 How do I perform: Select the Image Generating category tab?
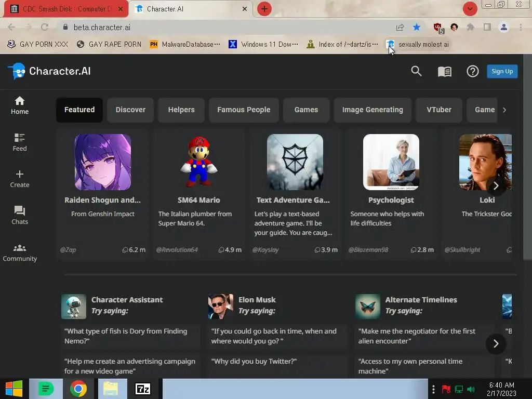coord(373,110)
